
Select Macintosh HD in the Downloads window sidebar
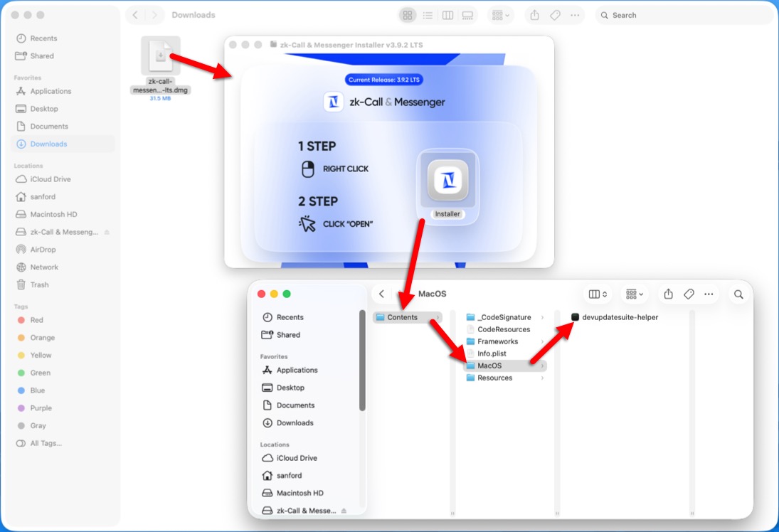(x=53, y=214)
